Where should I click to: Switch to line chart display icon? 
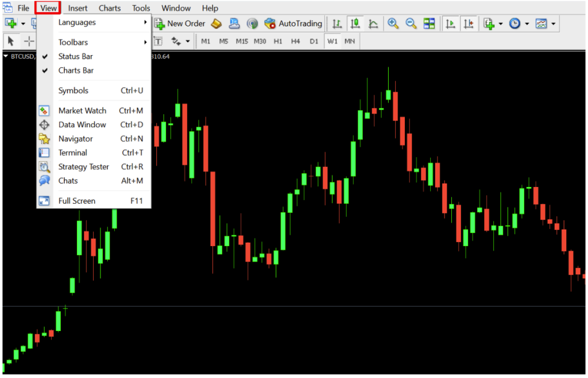pyautogui.click(x=373, y=24)
